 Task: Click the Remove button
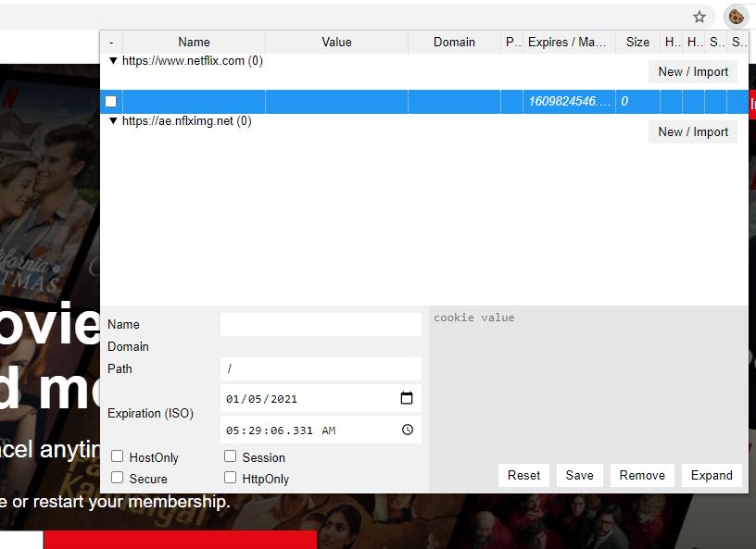click(x=642, y=476)
